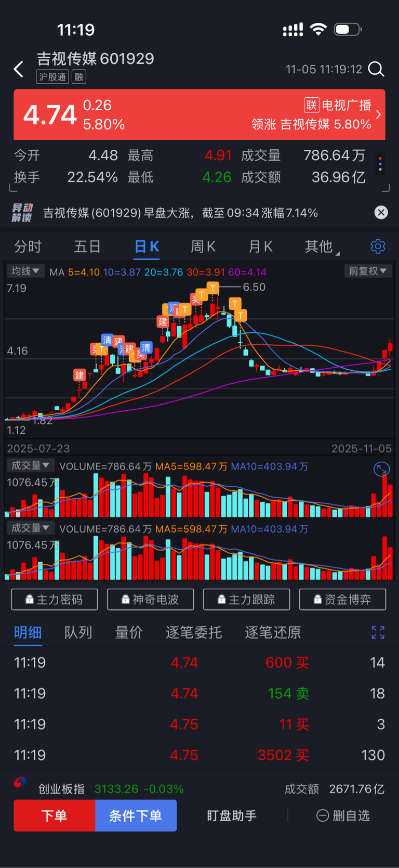399x868 pixels.
Task: Tap the 领涨 吉视传媒 5.80% link
Action: 311,124
